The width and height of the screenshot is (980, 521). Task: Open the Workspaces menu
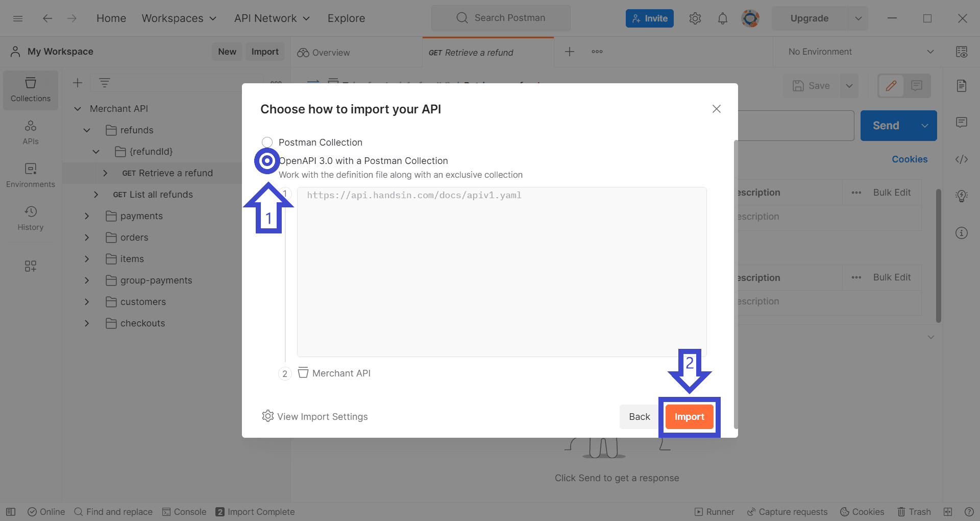[x=179, y=18]
